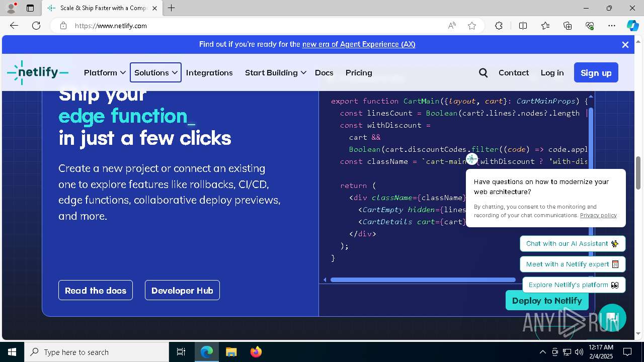Enable Read aloud in address bar
Screen dimensions: 644x362
click(452, 26)
